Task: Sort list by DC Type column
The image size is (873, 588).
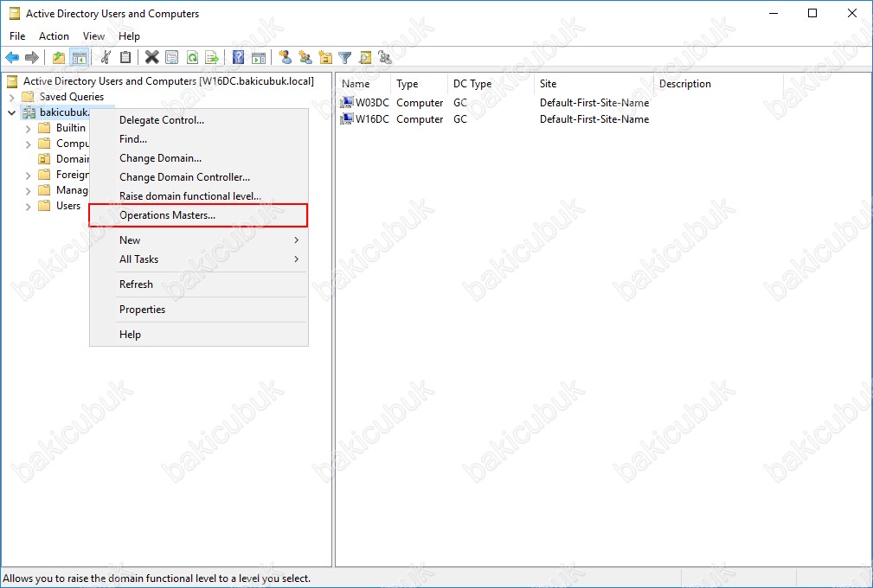Action: (x=491, y=83)
